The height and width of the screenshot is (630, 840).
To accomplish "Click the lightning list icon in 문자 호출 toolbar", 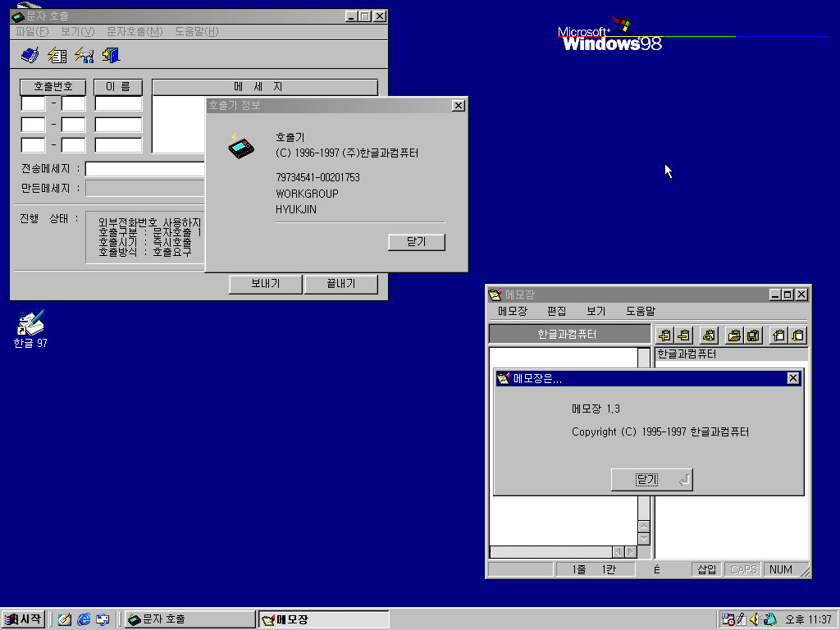I will tap(57, 55).
